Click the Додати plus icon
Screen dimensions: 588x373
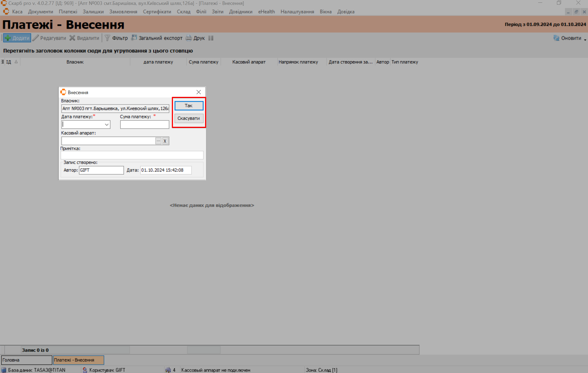(8, 38)
